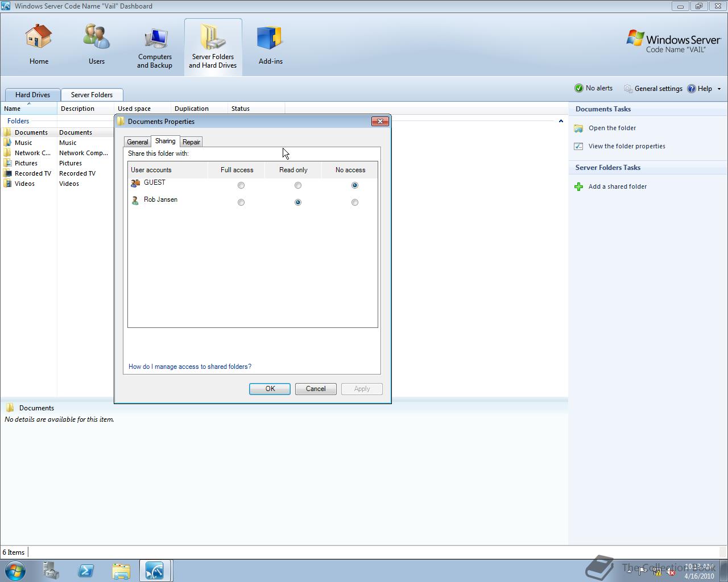Click the User accounts column header
The height and width of the screenshot is (582, 728).
(168, 170)
